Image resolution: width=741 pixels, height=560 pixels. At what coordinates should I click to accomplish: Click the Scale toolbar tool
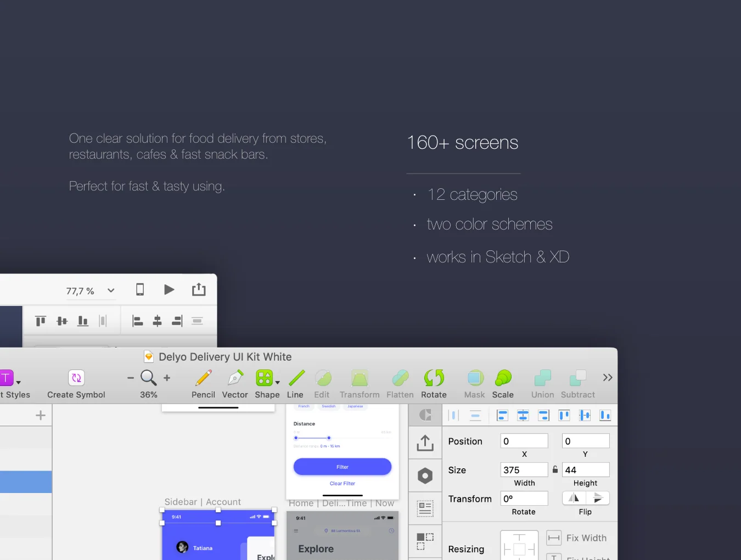[503, 384]
